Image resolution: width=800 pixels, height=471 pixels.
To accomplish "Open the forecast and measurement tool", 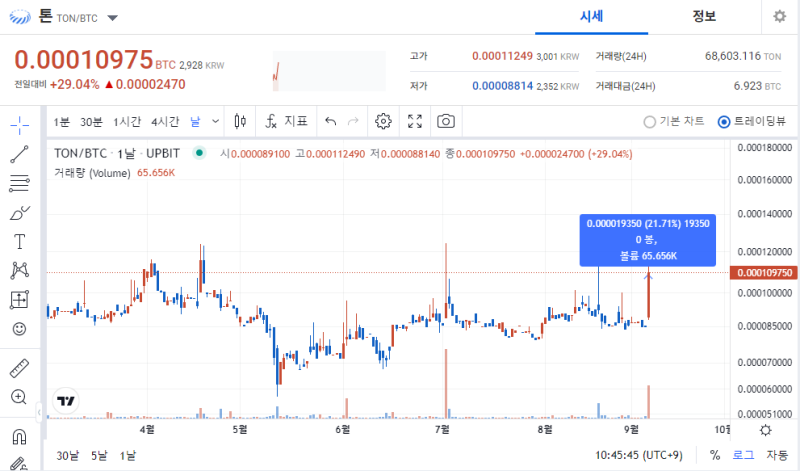I will [19, 300].
